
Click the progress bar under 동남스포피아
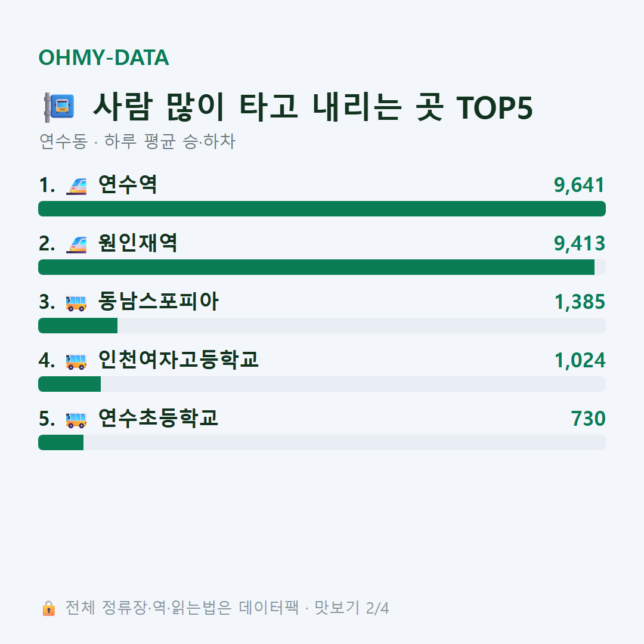point(322,326)
